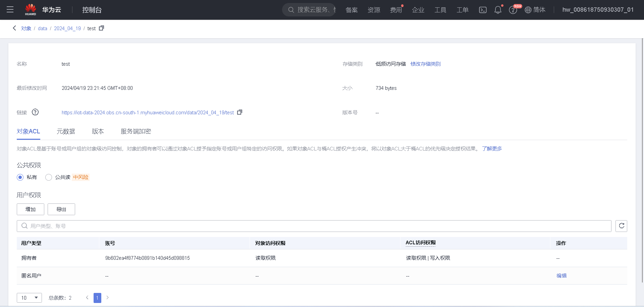Go to page 1 in pagination
644x307 pixels.
pos(97,298)
